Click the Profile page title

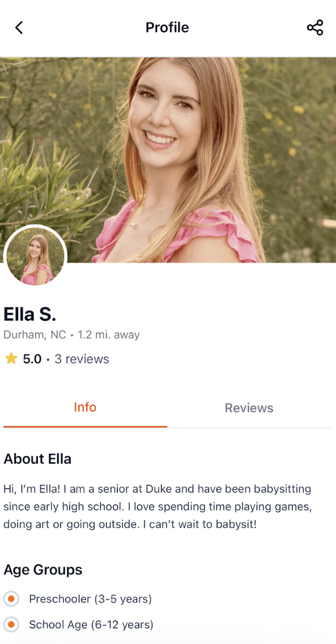167,27
